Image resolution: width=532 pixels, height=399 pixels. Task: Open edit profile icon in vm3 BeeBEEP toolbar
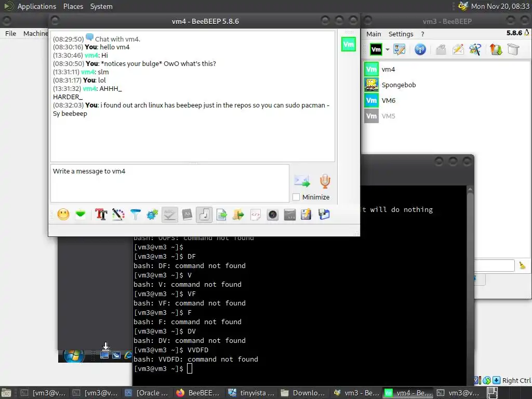tap(400, 49)
